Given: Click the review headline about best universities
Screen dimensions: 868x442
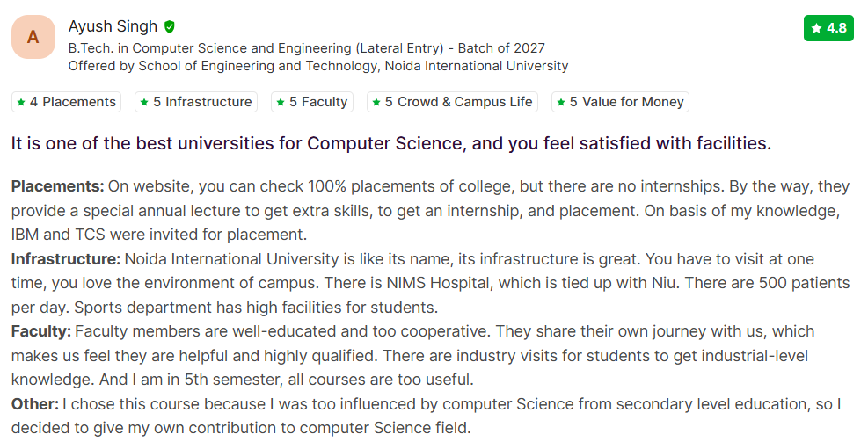Looking at the screenshot, I should [390, 143].
